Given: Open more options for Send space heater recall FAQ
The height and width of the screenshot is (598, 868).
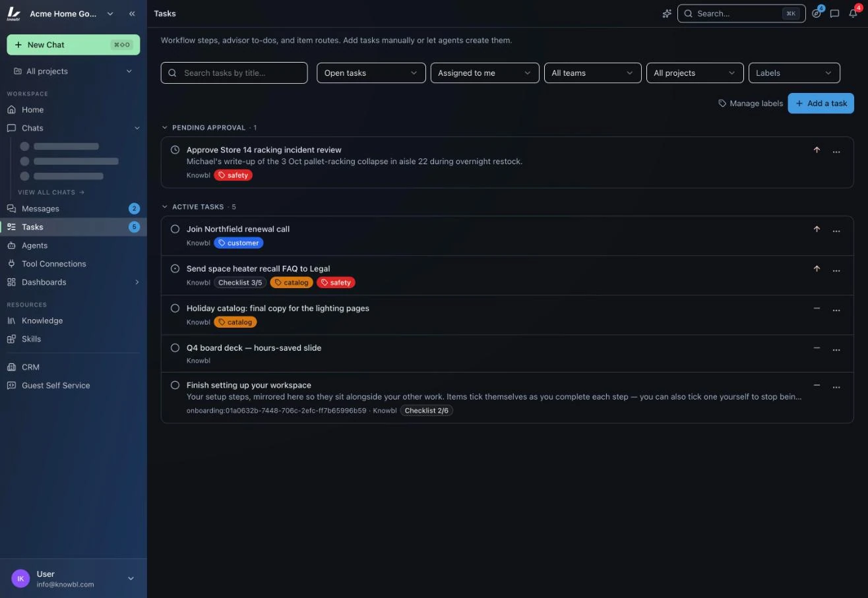Looking at the screenshot, I should pos(836,270).
